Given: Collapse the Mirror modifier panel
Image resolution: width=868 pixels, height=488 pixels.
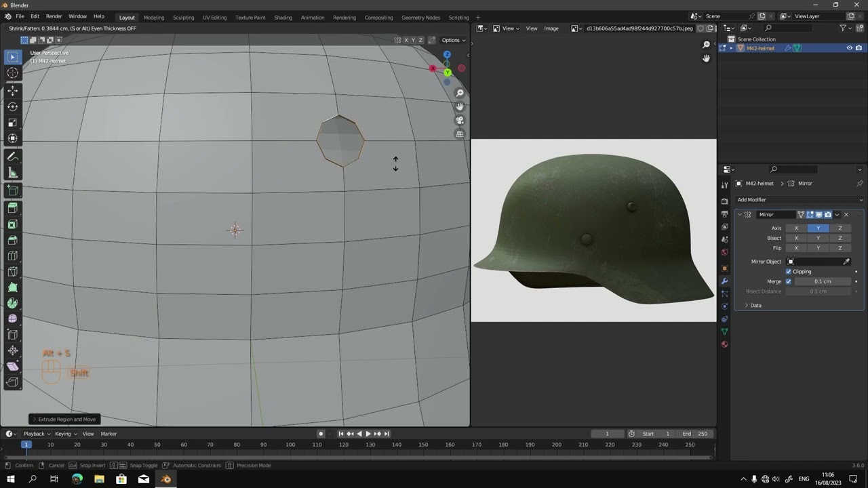Looking at the screenshot, I should 739,215.
